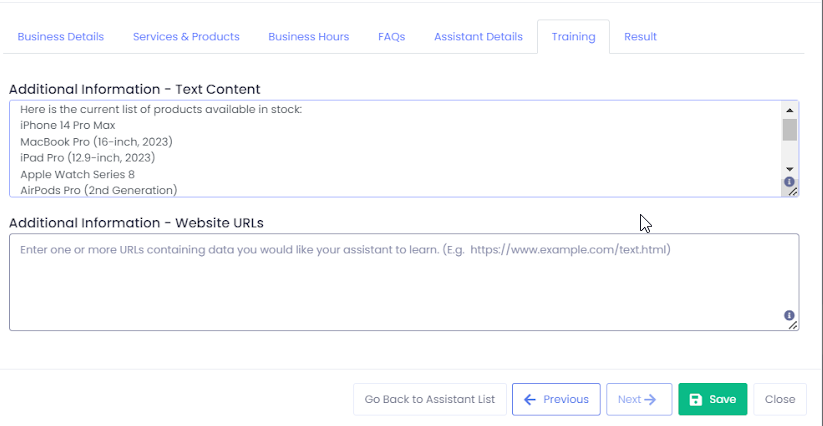Open the Business Details tab
This screenshot has width=823, height=426.
(x=60, y=37)
